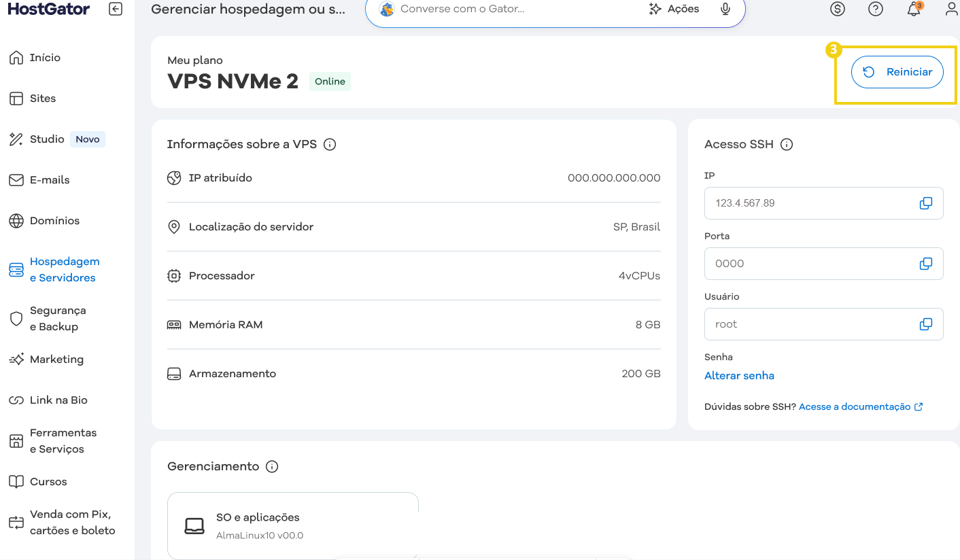Viewport: 960px width, 560px height.
Task: Copy the root Usuário value
Action: [925, 323]
